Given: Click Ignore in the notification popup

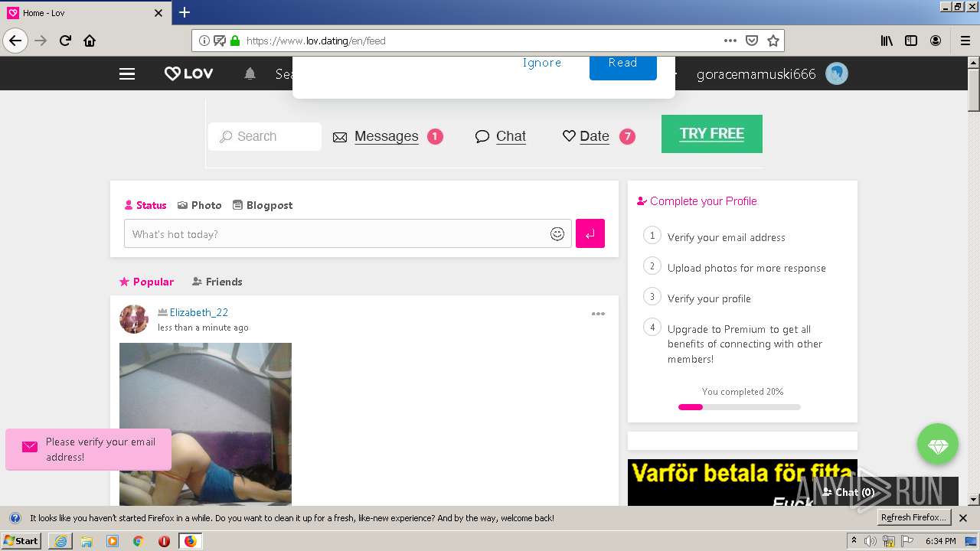Looking at the screenshot, I should point(542,63).
